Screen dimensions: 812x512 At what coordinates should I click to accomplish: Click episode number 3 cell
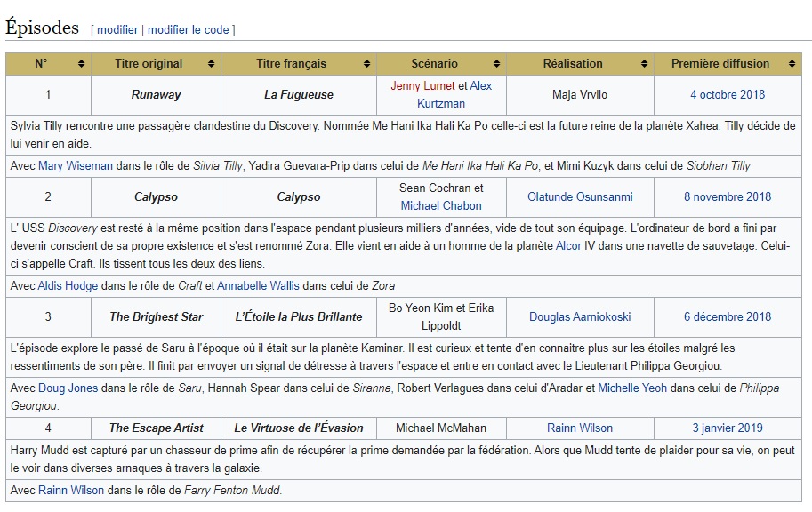click(x=48, y=316)
